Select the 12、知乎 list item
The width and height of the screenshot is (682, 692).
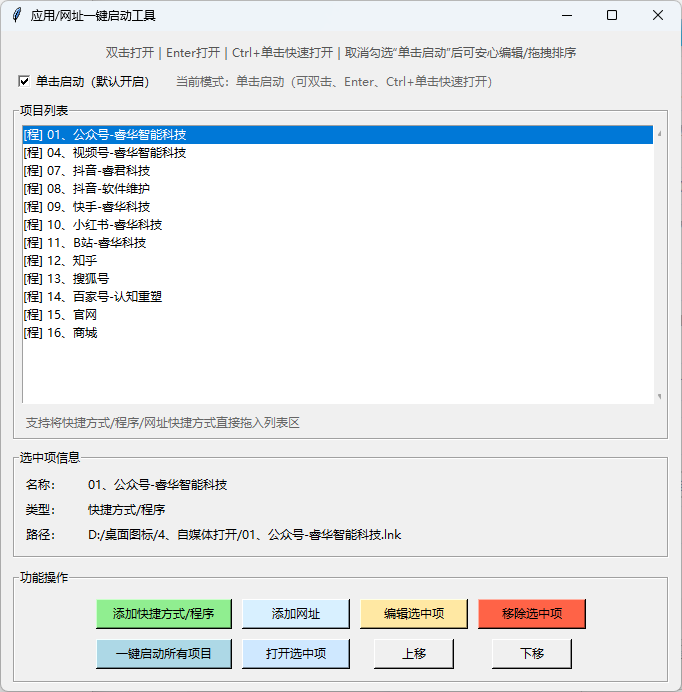coord(60,261)
